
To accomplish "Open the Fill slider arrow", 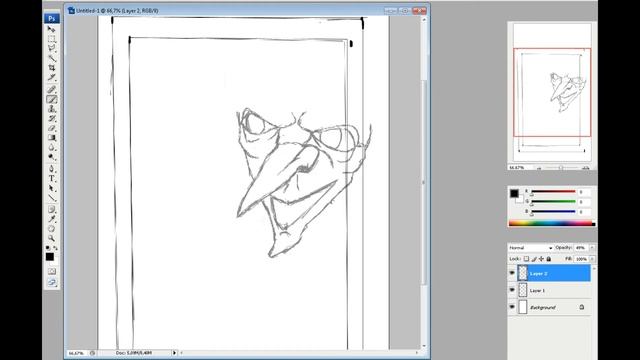I will pos(592,259).
